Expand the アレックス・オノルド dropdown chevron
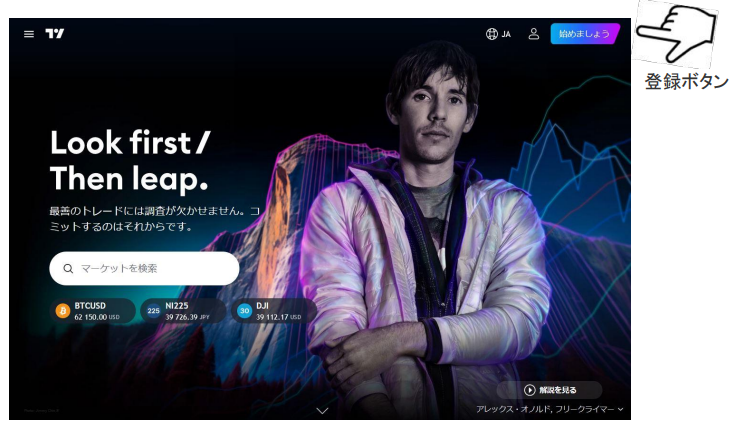The height and width of the screenshot is (428, 739). [x=620, y=409]
